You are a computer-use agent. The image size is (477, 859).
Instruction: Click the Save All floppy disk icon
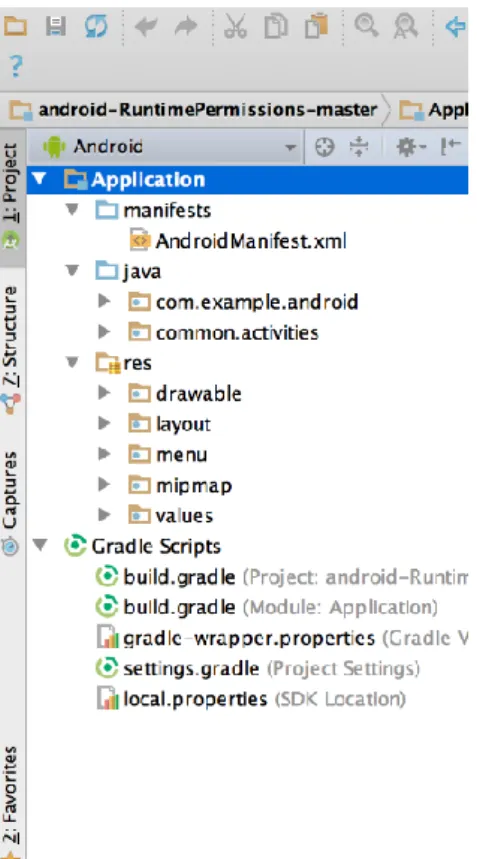pyautogui.click(x=55, y=26)
